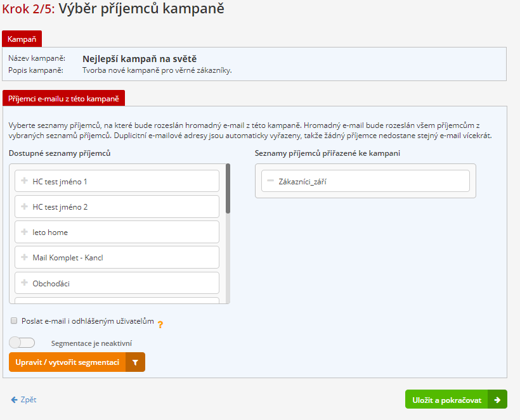This screenshot has height=420, width=520.
Task: Enable sending e-mail to unsubscribed users checkbox
Action: (14, 321)
